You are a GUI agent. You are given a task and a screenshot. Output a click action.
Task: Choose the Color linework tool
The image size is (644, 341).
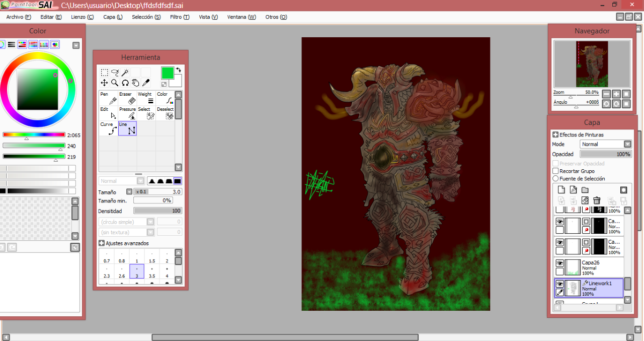coord(165,98)
